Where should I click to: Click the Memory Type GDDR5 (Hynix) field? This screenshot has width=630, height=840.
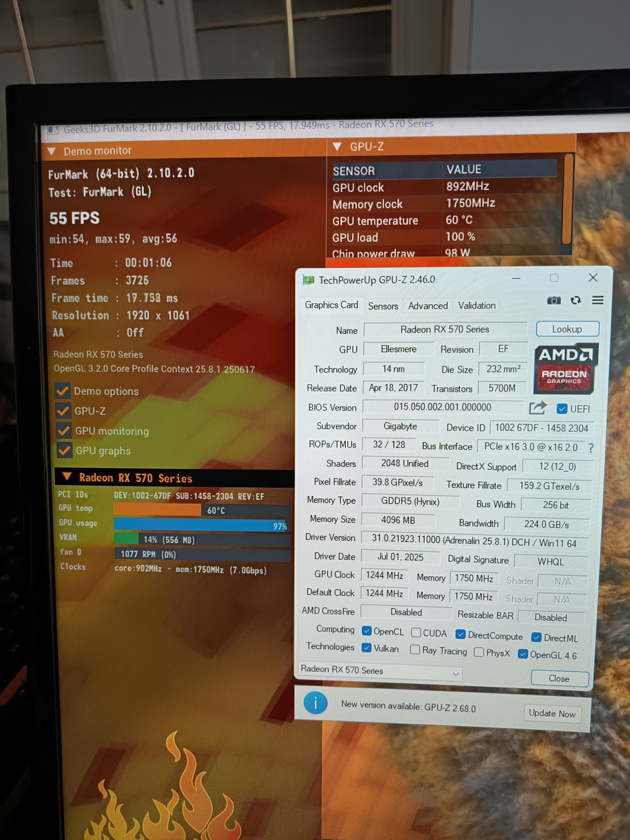tap(410, 501)
